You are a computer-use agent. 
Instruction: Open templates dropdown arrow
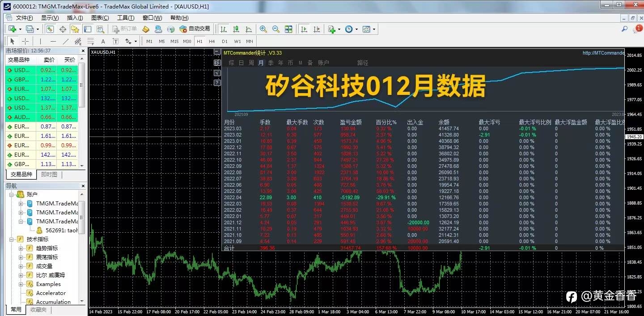tap(374, 30)
